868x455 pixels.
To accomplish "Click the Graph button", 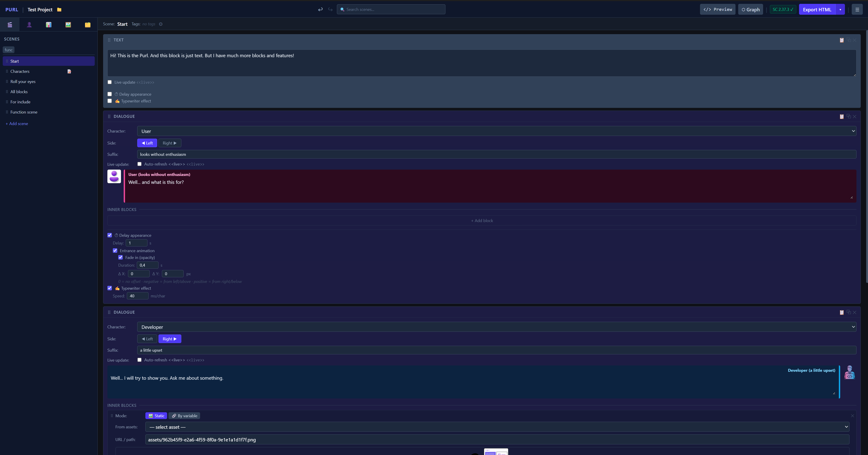I will pos(750,9).
